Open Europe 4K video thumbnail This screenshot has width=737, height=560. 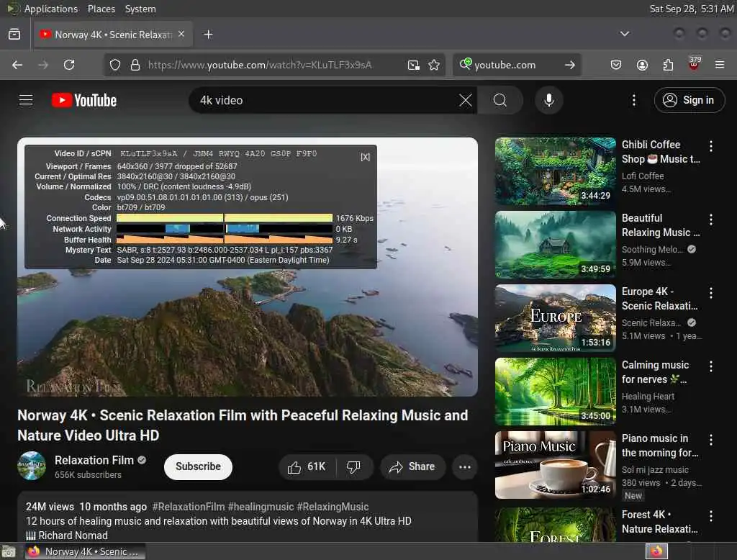click(555, 318)
